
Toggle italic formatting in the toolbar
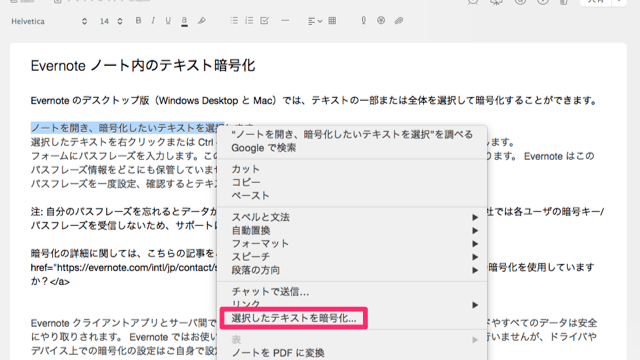[153, 21]
